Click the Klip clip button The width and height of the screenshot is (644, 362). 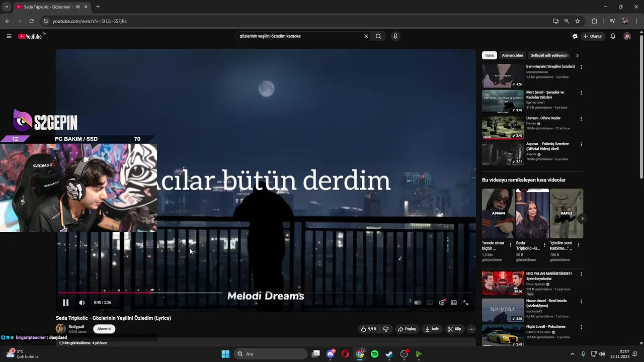tap(454, 329)
